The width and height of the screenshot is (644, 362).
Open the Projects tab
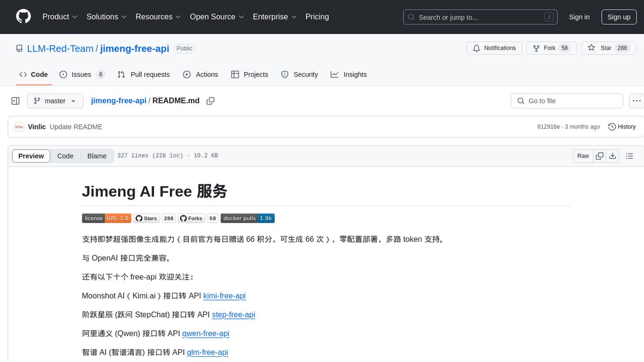pos(250,74)
